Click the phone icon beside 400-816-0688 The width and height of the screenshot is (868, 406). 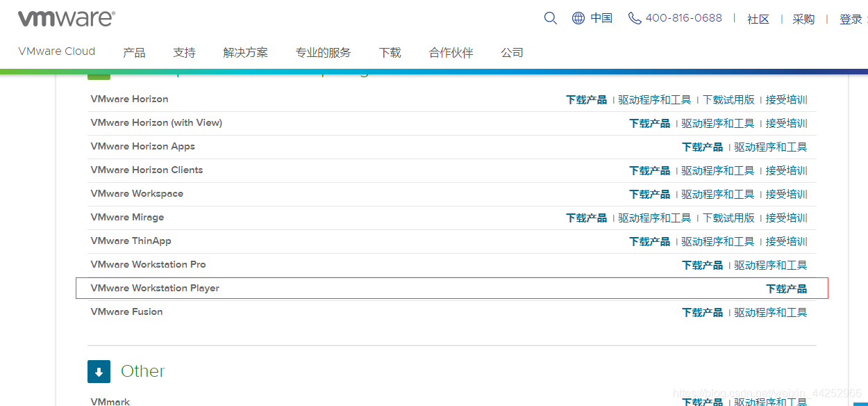(x=635, y=18)
